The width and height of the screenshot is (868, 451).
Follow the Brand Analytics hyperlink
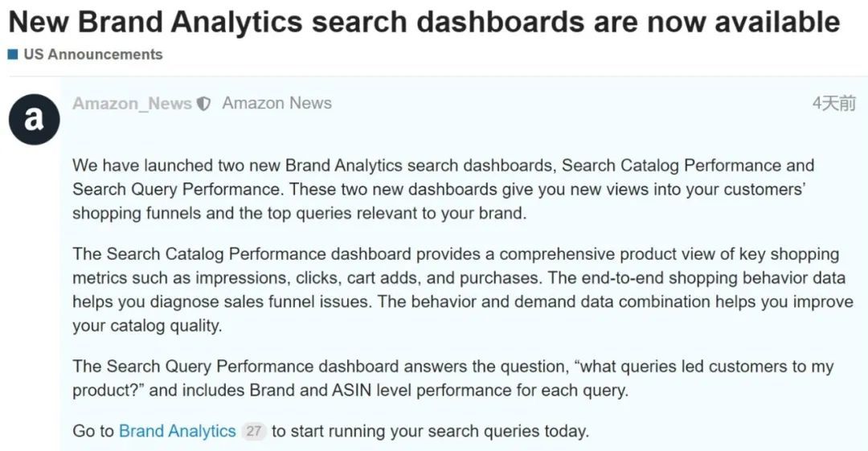click(x=177, y=431)
